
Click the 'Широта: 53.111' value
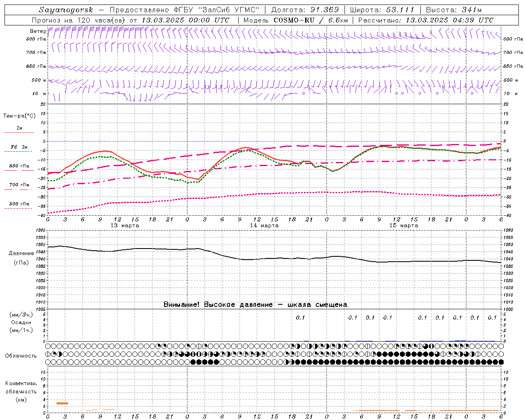382,10
